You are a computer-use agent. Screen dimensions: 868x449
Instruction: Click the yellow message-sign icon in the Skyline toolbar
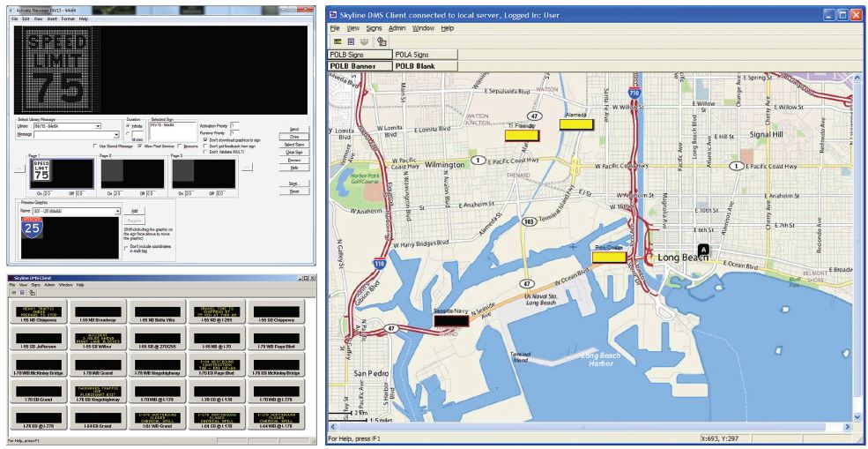point(337,41)
